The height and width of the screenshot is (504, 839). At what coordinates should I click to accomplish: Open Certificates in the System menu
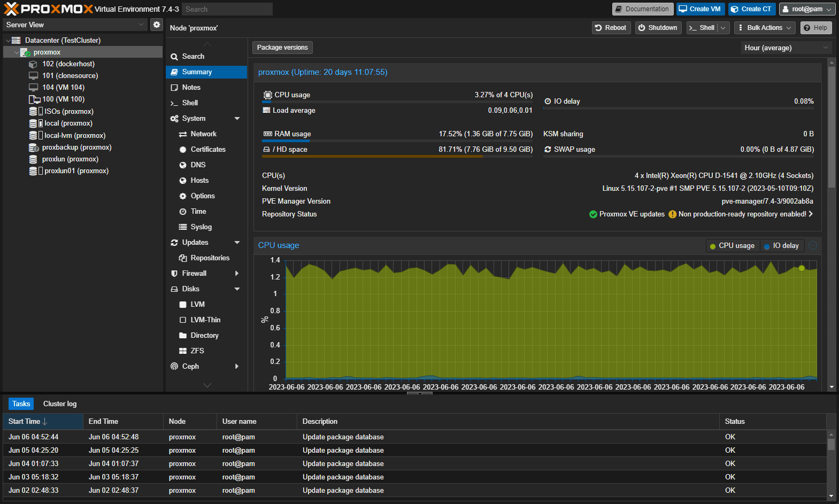point(207,150)
